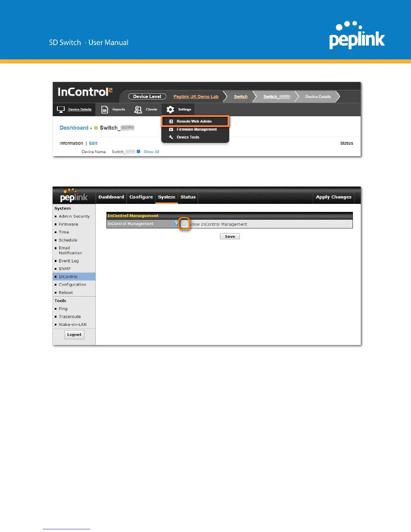
Task: Click the InControl Management help question icon
Action: point(176,224)
